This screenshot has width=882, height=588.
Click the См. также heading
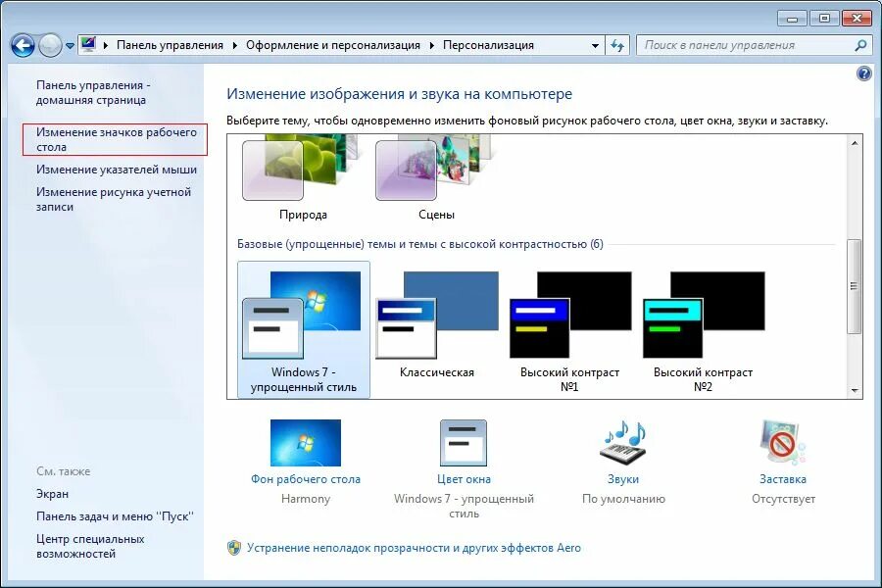pyautogui.click(x=63, y=471)
